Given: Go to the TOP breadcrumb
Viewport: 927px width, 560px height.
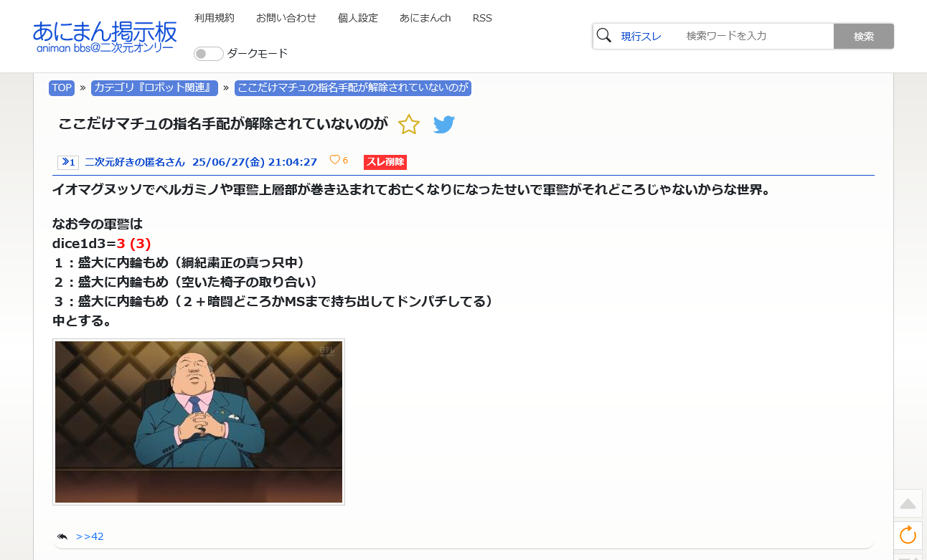Looking at the screenshot, I should [x=62, y=88].
